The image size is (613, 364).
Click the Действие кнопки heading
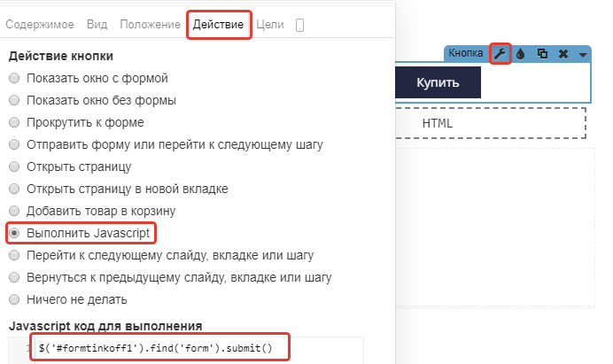[x=61, y=57]
